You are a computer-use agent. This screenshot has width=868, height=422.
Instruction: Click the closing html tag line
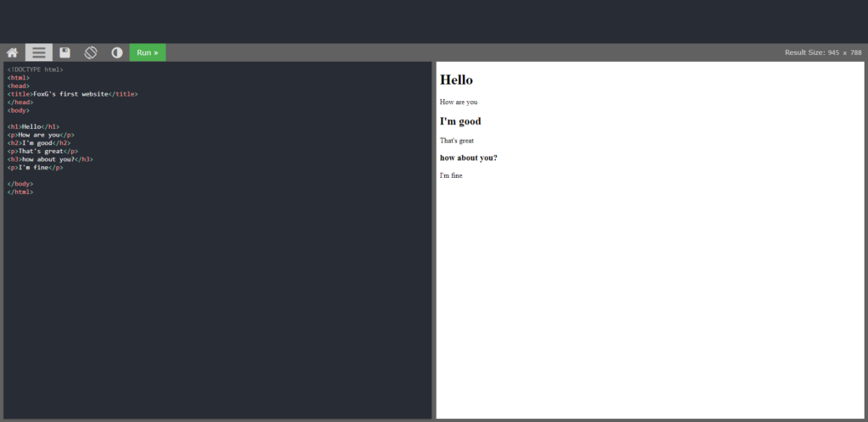pyautogui.click(x=20, y=192)
